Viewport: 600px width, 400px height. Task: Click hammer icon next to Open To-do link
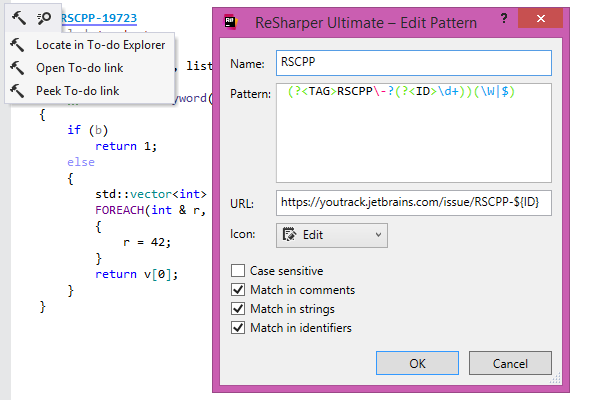click(x=17, y=68)
